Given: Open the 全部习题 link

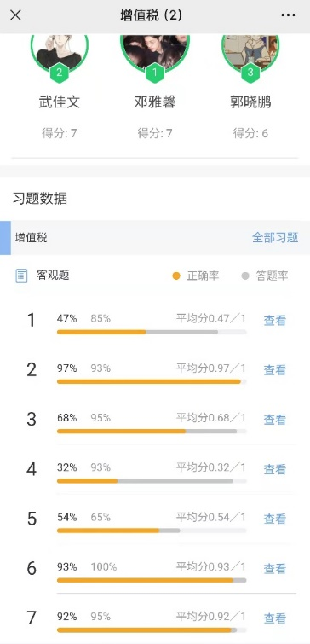Looking at the screenshot, I should (x=275, y=237).
